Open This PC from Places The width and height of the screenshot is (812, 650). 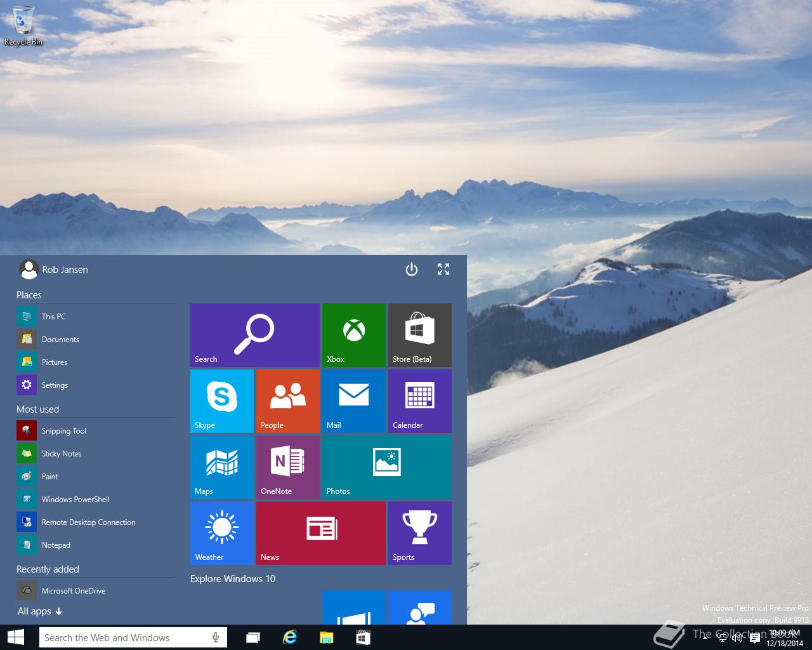tap(95, 316)
